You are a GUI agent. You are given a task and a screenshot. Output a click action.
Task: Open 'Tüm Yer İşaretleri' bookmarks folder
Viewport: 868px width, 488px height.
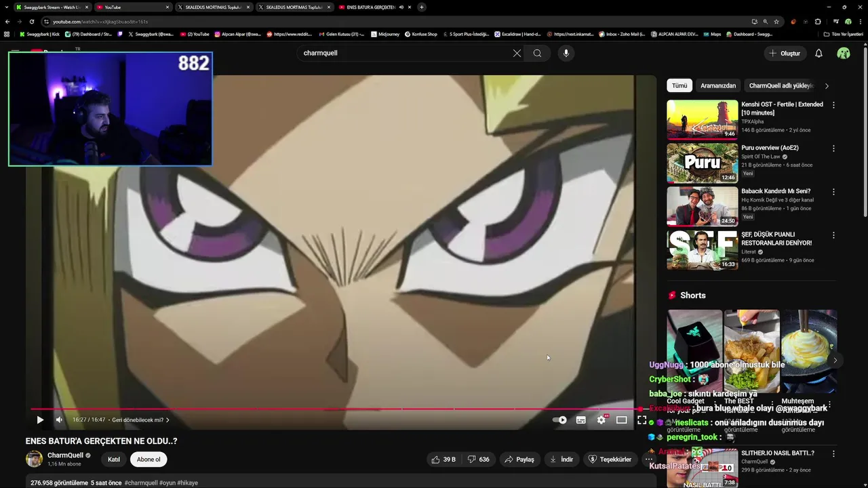click(844, 34)
